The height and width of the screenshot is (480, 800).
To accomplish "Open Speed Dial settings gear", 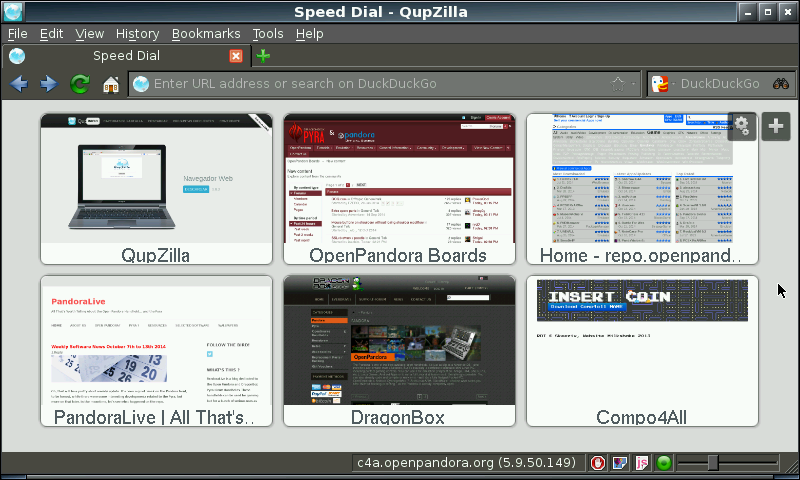I will (742, 126).
